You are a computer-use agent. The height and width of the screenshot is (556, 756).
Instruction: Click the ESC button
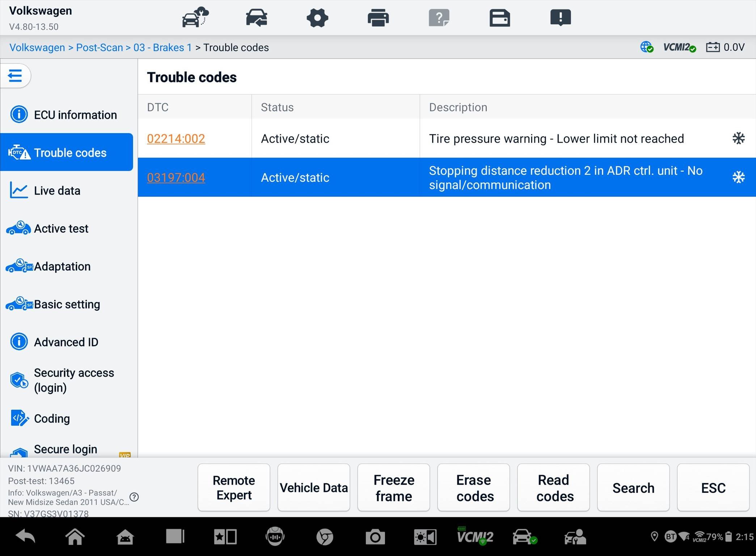713,487
